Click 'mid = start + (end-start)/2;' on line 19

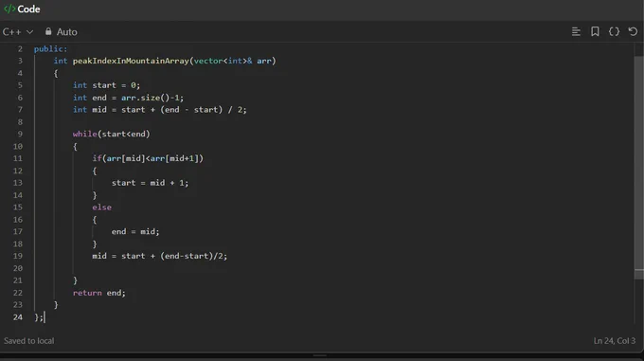tap(159, 256)
